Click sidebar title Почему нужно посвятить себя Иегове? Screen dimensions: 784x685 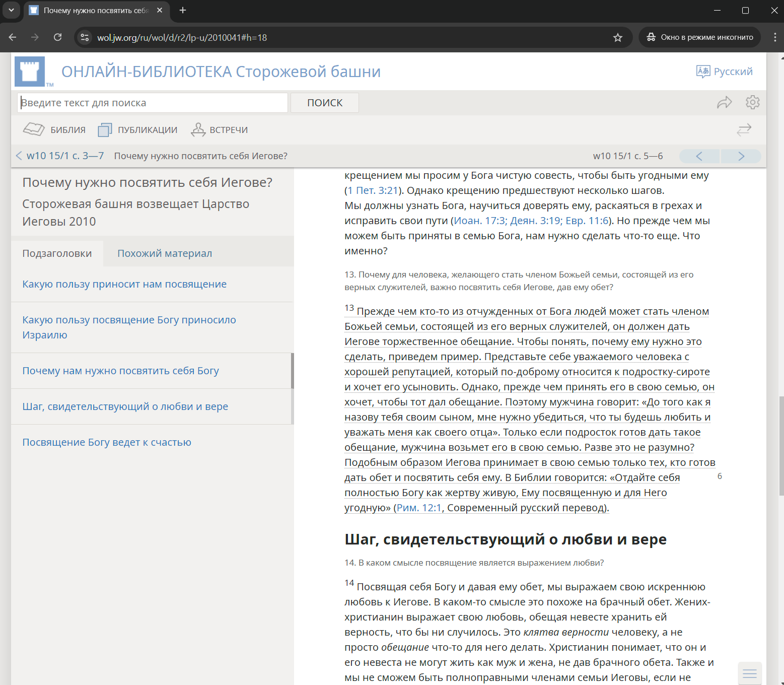[x=148, y=182]
